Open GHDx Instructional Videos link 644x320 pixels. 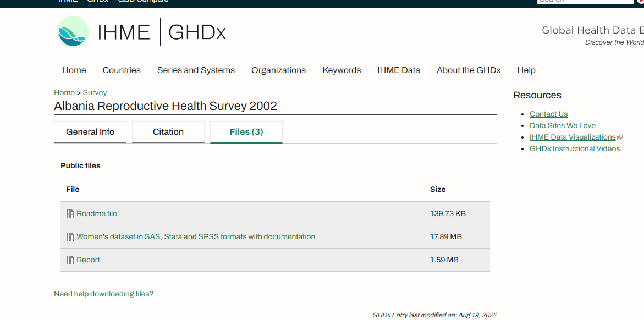[575, 148]
